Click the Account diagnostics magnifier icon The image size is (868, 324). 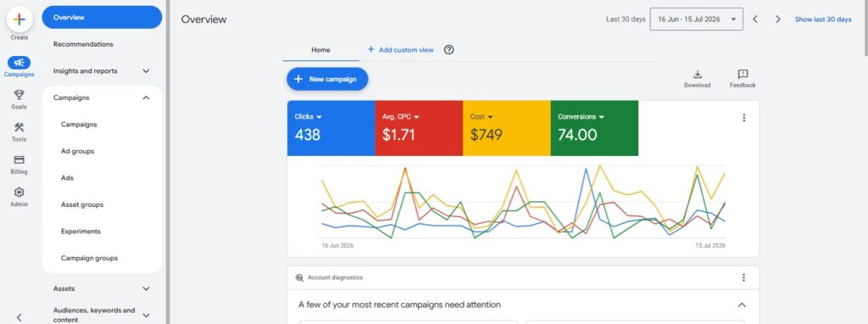click(x=299, y=278)
